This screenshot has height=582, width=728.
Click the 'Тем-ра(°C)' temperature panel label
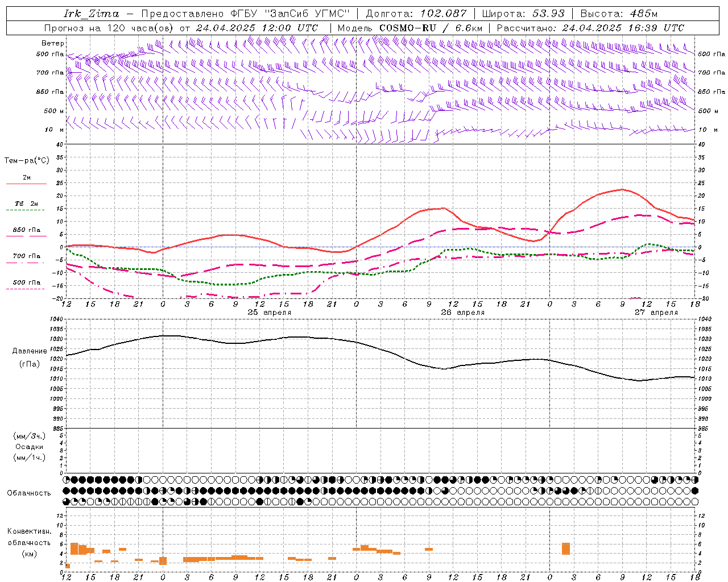point(27,160)
